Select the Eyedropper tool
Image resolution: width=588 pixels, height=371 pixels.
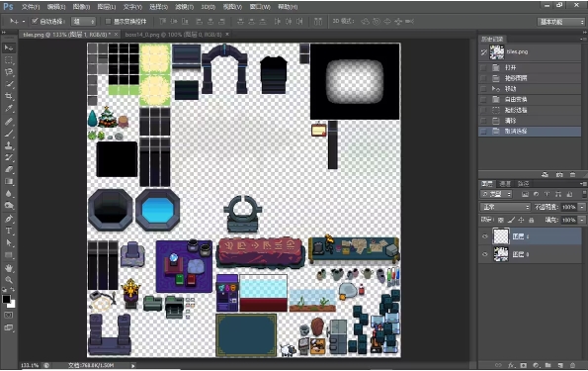pyautogui.click(x=9, y=108)
